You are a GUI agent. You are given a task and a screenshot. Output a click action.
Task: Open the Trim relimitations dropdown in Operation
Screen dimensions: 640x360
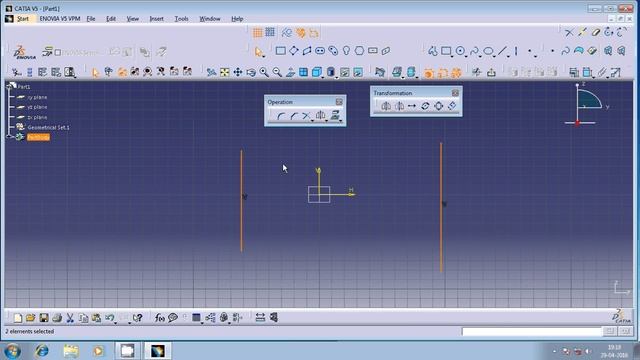coord(312,121)
